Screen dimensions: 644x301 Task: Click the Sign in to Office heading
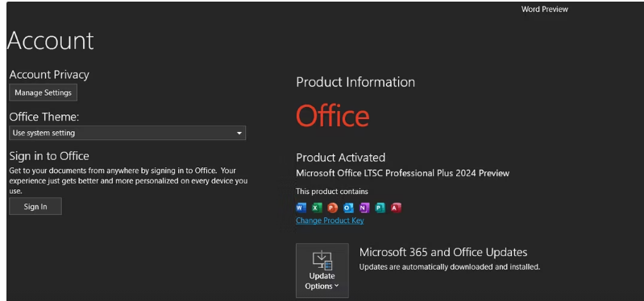point(49,156)
